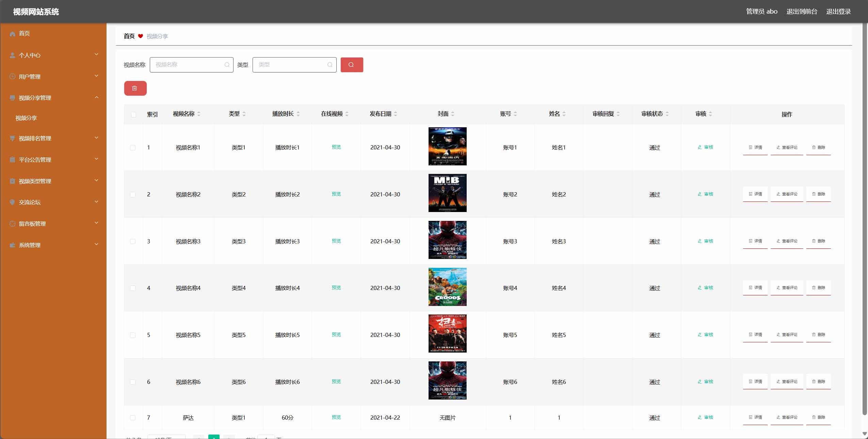Sort by 审核状态 column arrows
This screenshot has height=439, width=868.
coord(667,114)
